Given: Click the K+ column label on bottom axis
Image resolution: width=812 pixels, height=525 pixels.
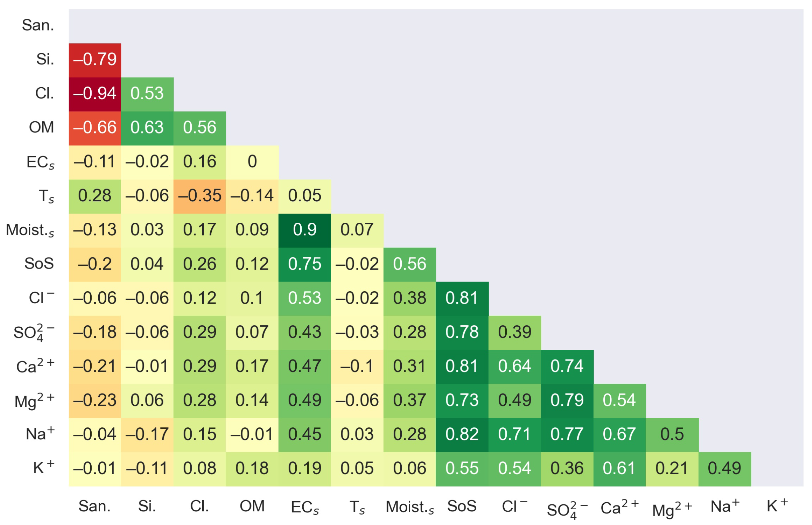Looking at the screenshot, I should tap(777, 506).
